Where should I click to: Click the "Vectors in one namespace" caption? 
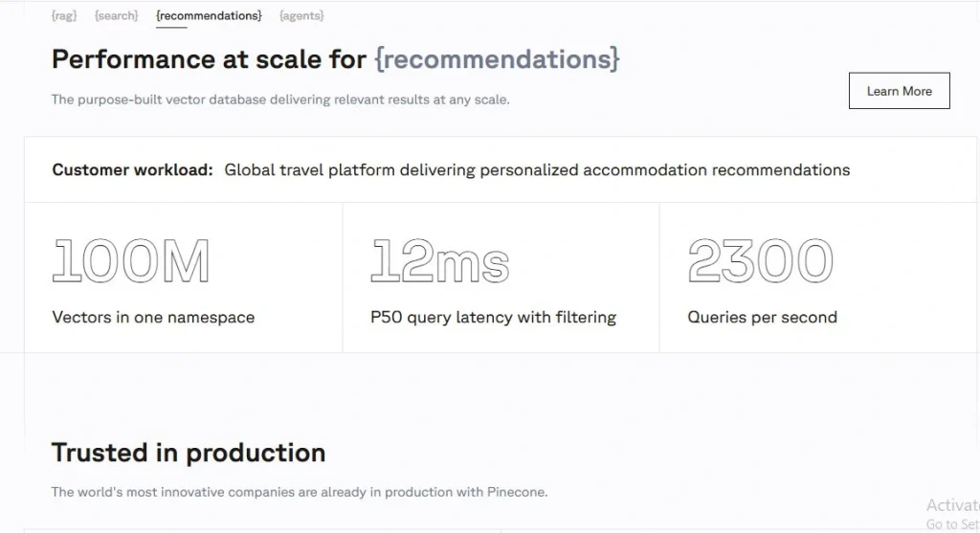pyautogui.click(x=153, y=318)
